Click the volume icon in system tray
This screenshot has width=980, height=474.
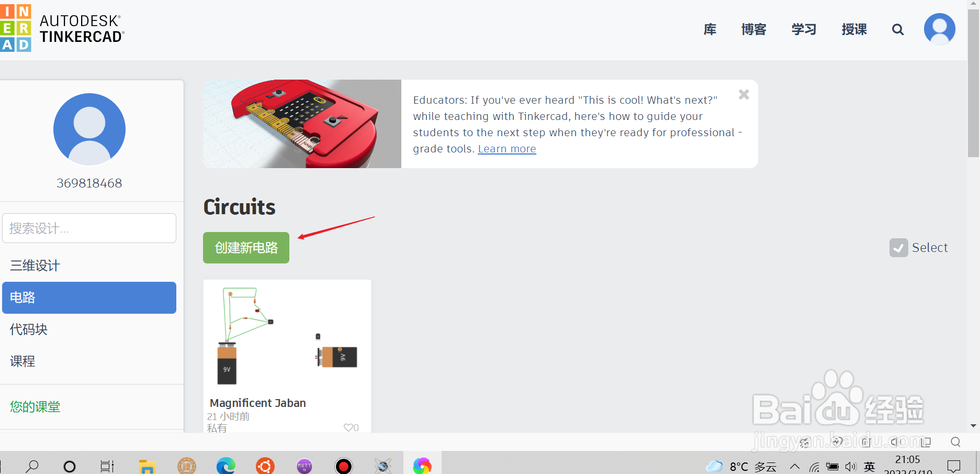pos(851,466)
